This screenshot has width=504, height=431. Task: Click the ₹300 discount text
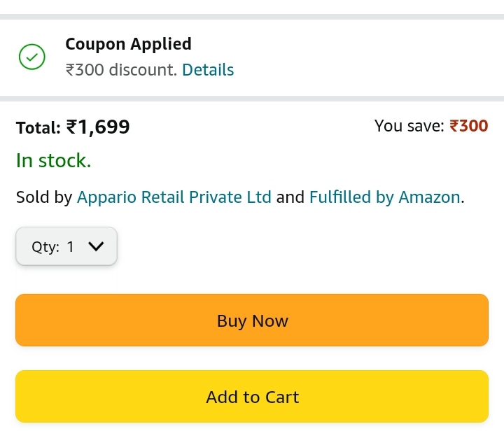121,70
